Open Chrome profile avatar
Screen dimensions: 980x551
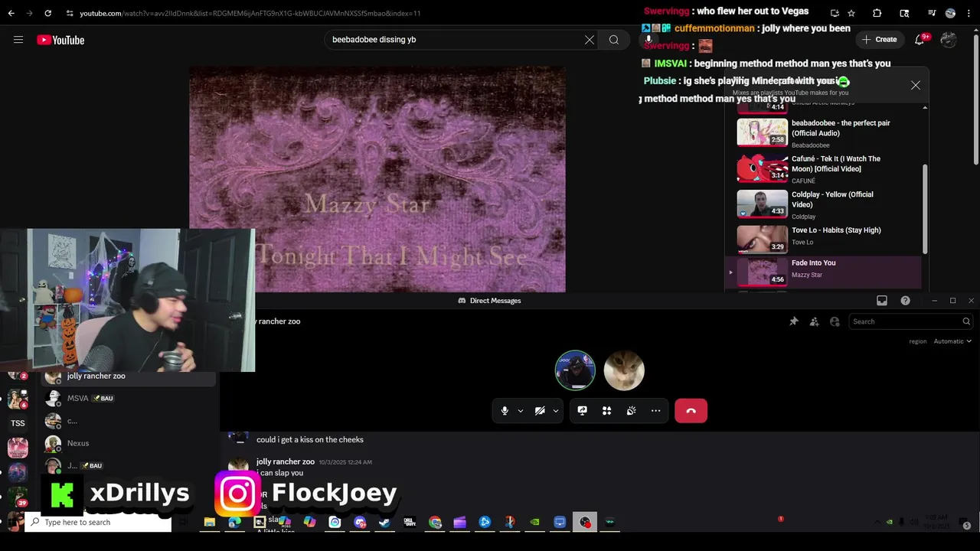pos(950,13)
